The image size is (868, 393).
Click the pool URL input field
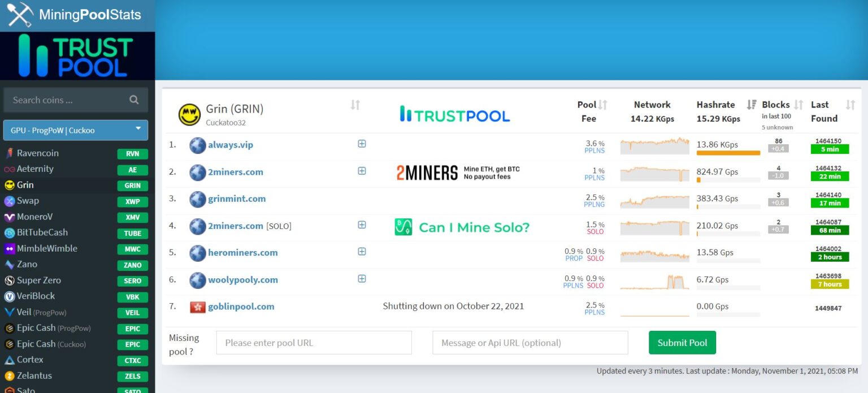pos(314,343)
